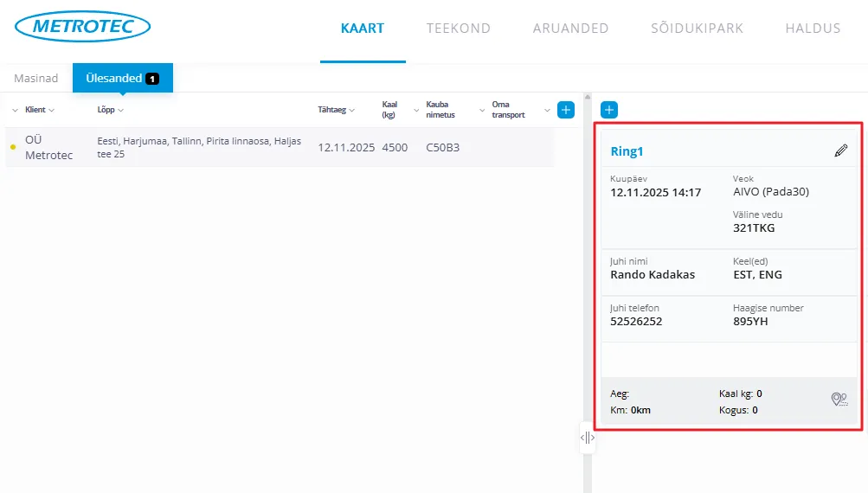Open the Klient column dropdown

(52, 110)
